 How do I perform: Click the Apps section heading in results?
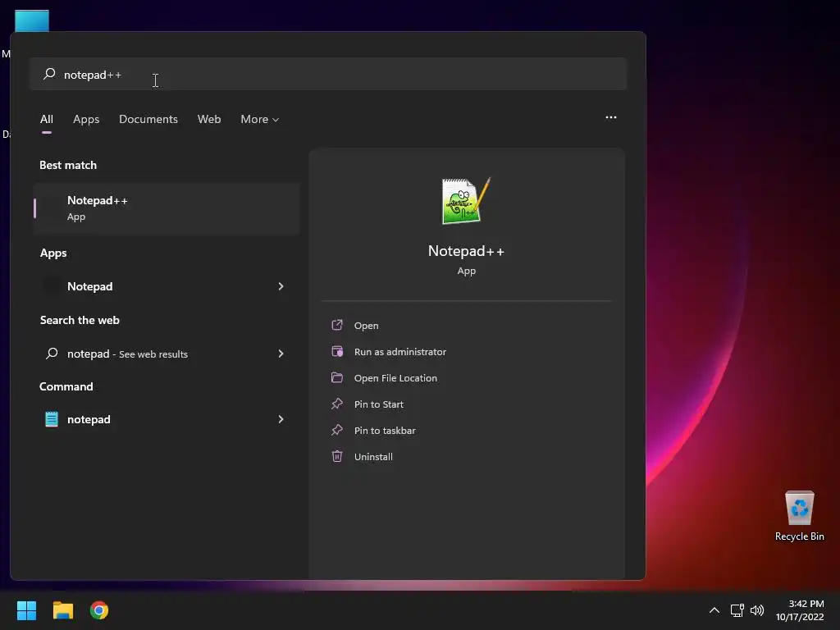[53, 253]
